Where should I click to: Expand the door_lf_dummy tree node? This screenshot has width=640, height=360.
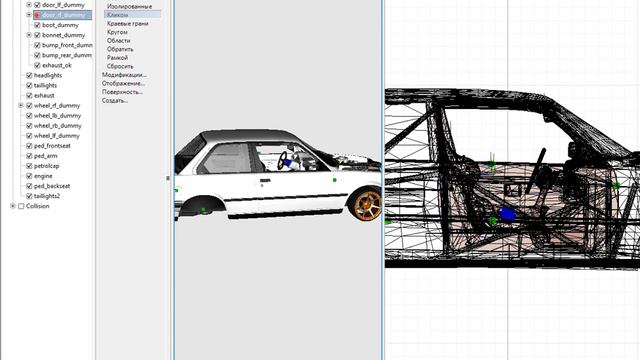click(x=29, y=5)
